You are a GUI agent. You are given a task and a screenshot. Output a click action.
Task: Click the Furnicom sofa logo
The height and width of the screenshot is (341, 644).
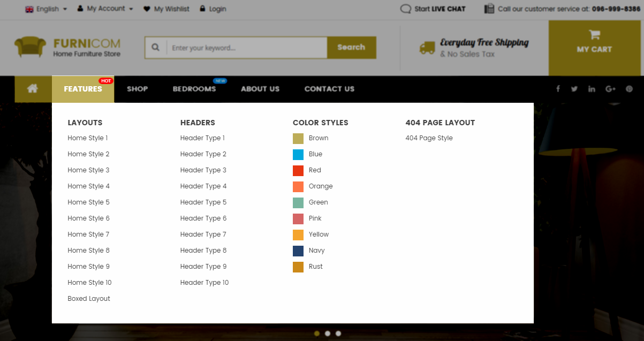pyautogui.click(x=31, y=47)
